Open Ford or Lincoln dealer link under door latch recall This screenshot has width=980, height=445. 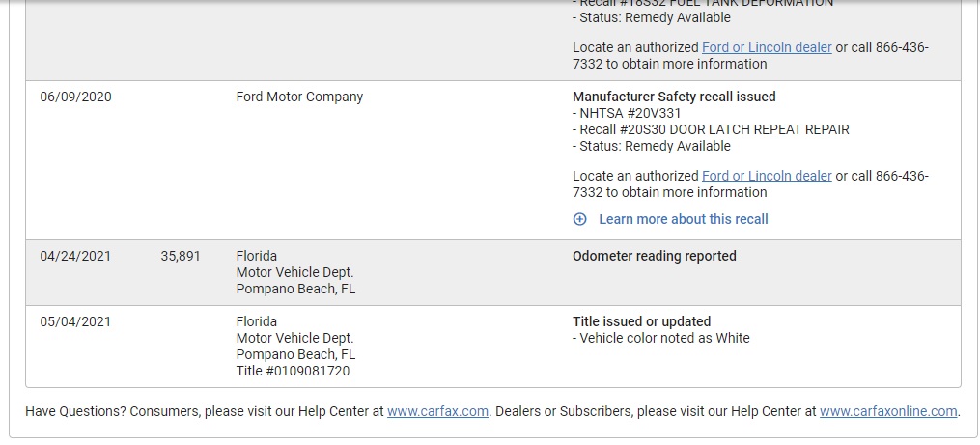(x=767, y=176)
